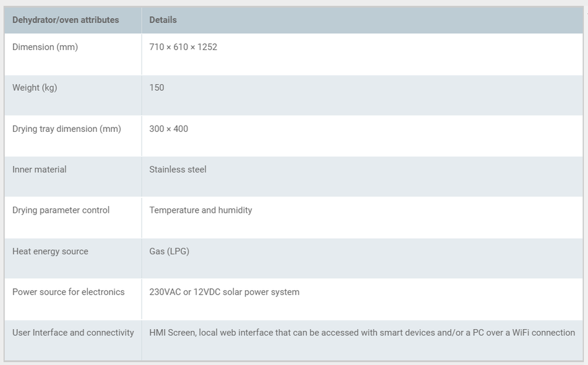Viewport: 588px width, 365px height.
Task: Click the 'Details' column header
Action: pyautogui.click(x=163, y=20)
